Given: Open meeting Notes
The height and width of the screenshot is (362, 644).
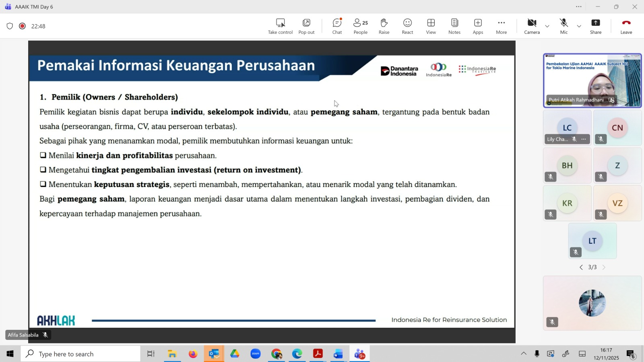Looking at the screenshot, I should (454, 26).
